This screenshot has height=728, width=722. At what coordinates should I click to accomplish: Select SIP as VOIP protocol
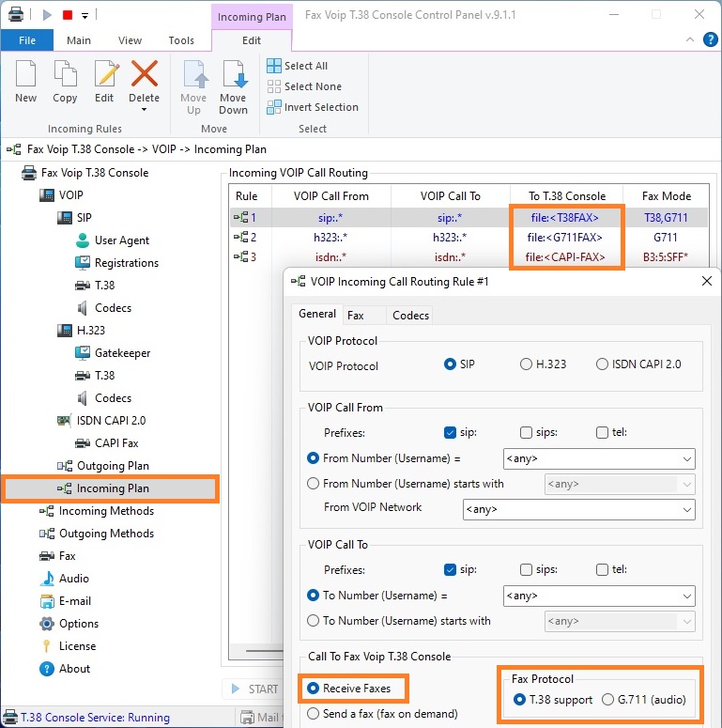(450, 364)
